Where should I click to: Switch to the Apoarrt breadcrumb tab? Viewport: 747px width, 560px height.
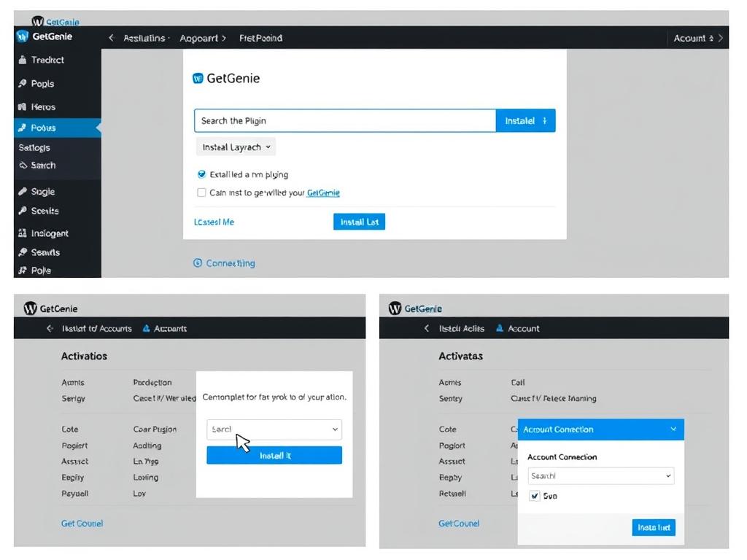pos(203,38)
